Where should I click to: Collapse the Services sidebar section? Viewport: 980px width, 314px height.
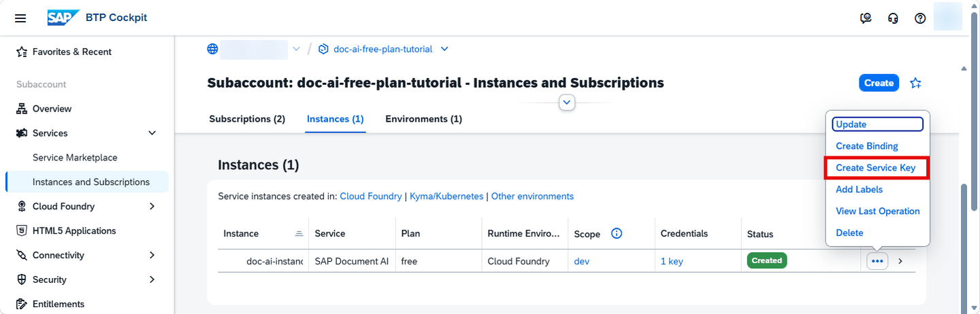point(152,133)
